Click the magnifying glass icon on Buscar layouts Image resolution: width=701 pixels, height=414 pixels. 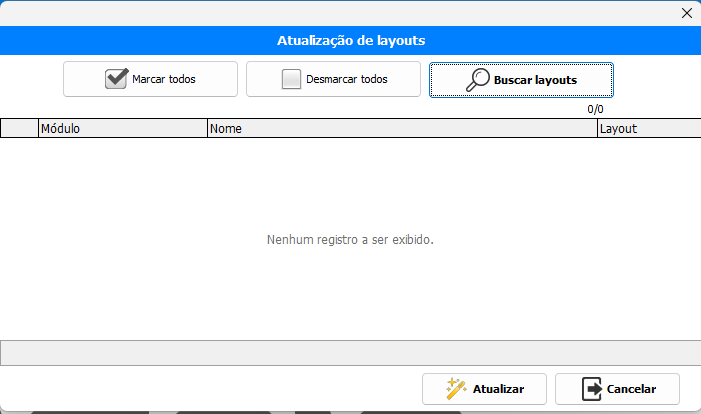(x=478, y=79)
